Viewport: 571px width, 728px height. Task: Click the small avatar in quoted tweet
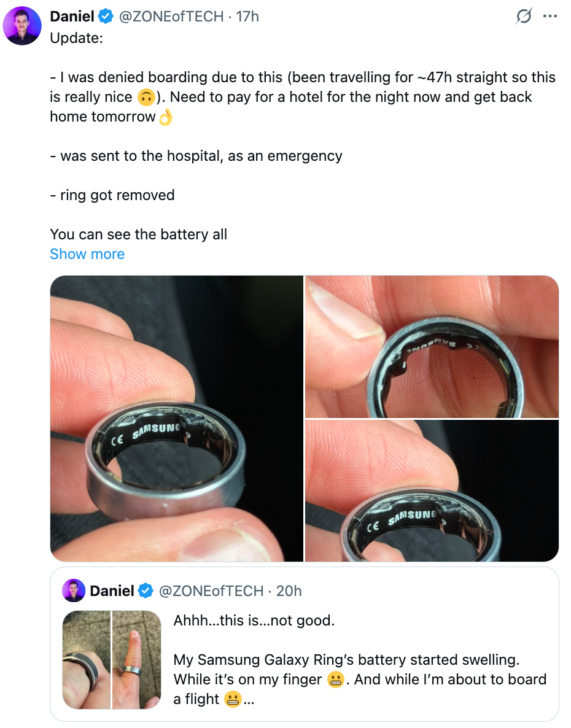click(74, 591)
